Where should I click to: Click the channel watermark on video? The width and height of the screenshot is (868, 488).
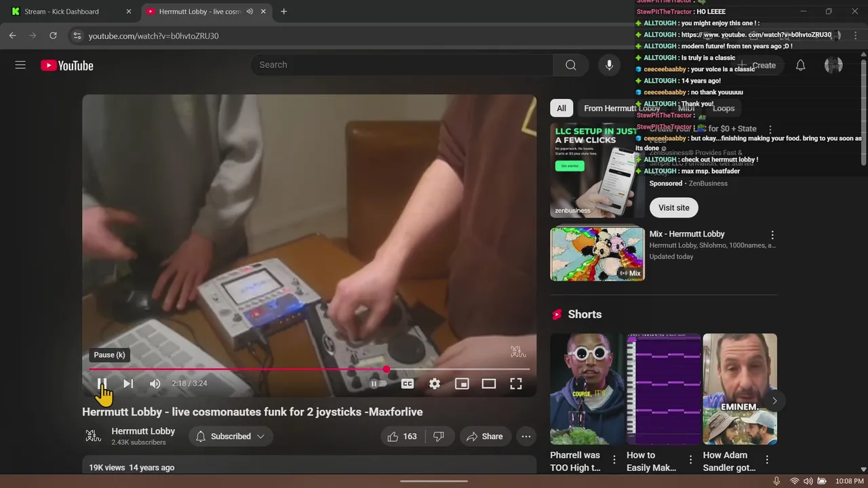(518, 352)
